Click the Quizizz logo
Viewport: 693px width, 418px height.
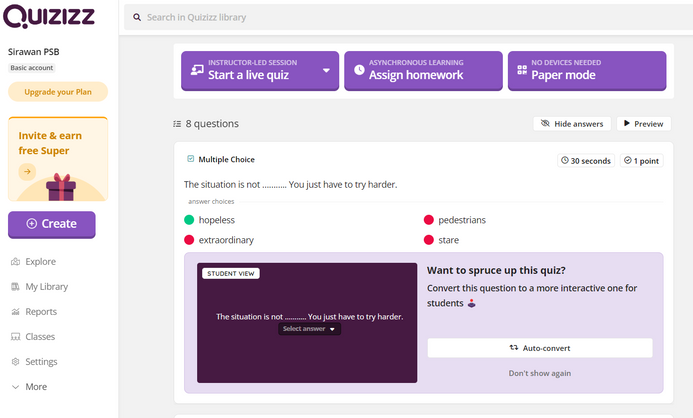point(49,17)
